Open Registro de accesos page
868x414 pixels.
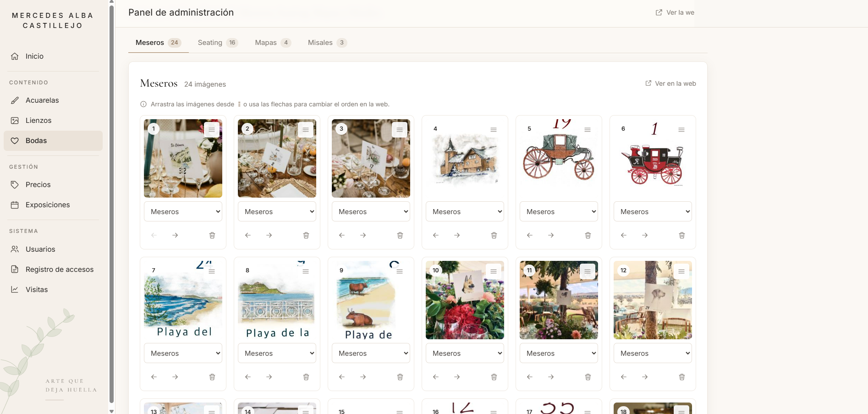[53, 270]
